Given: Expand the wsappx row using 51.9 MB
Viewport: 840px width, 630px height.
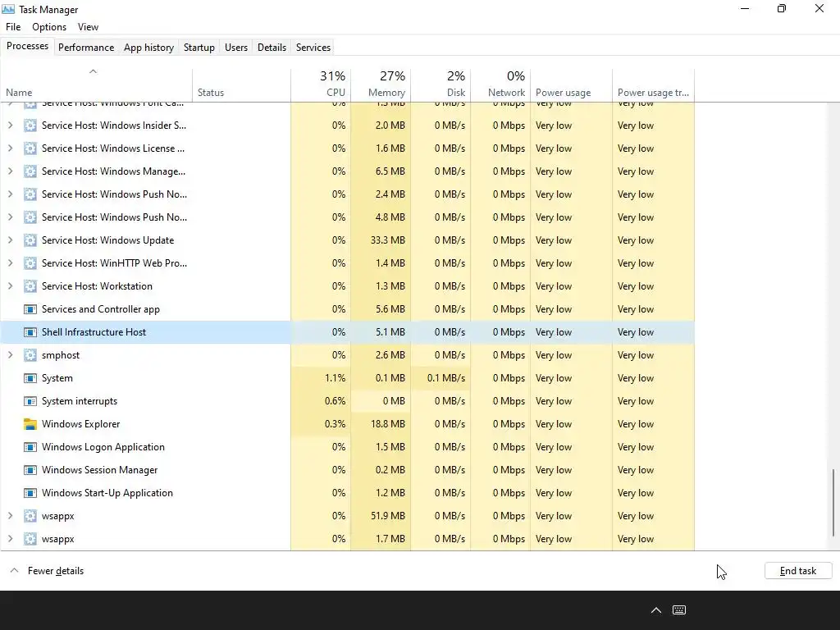Looking at the screenshot, I should coord(10,516).
